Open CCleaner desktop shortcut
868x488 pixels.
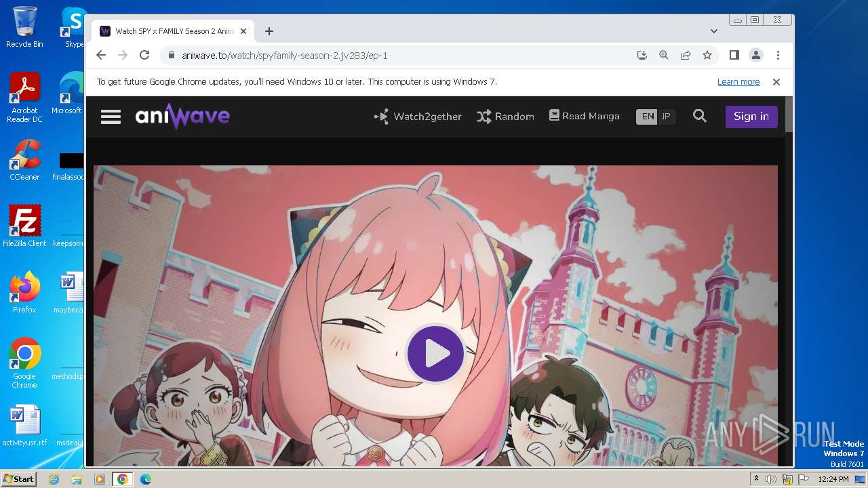[24, 160]
